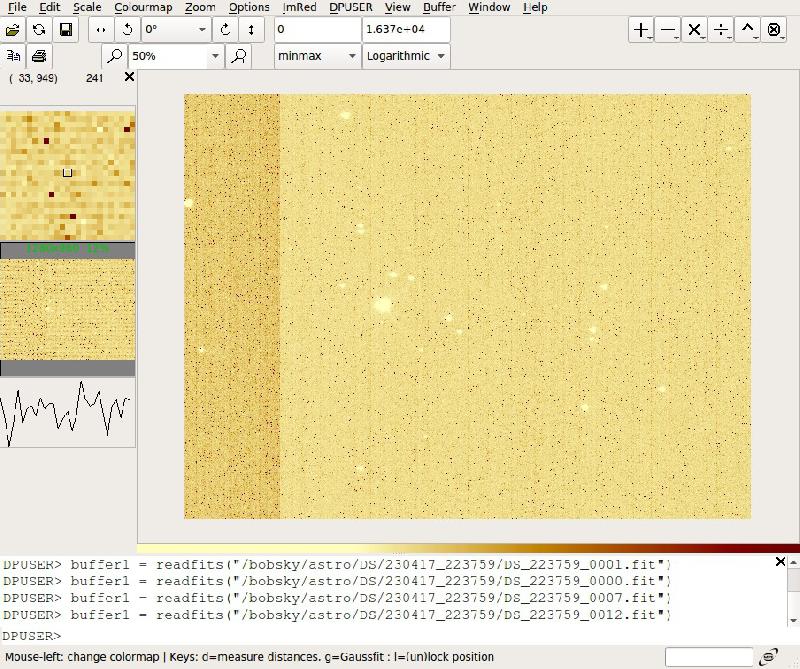This screenshot has height=669, width=800.
Task: Open the Options menu
Action: point(249,7)
